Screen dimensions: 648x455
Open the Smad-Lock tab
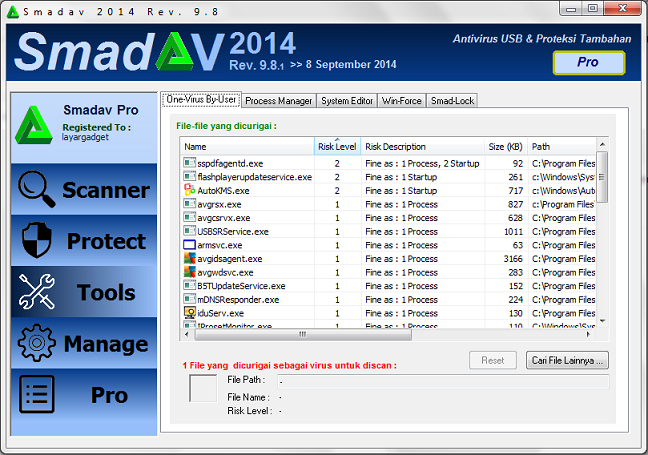452,101
